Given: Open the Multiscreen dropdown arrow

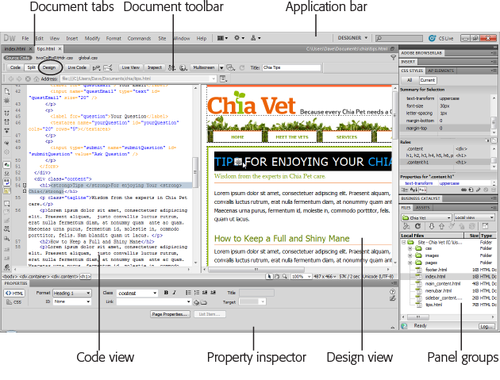Looking at the screenshot, I should click(x=221, y=68).
